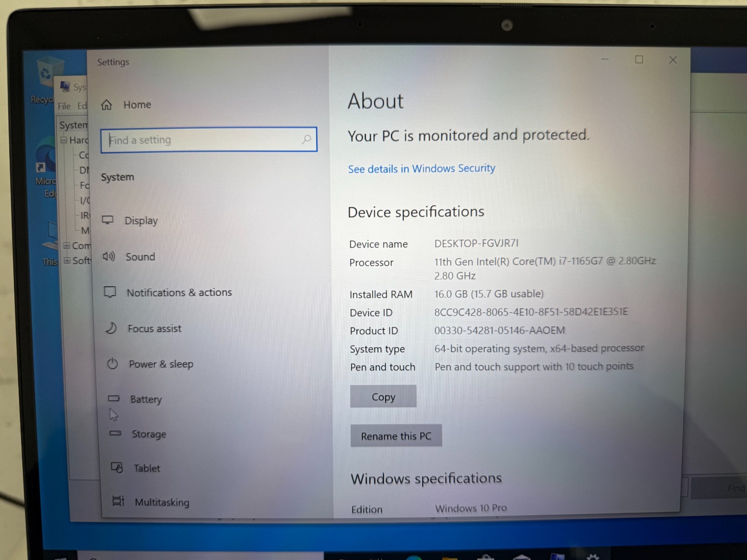Open See details in Windows Security link

421,168
